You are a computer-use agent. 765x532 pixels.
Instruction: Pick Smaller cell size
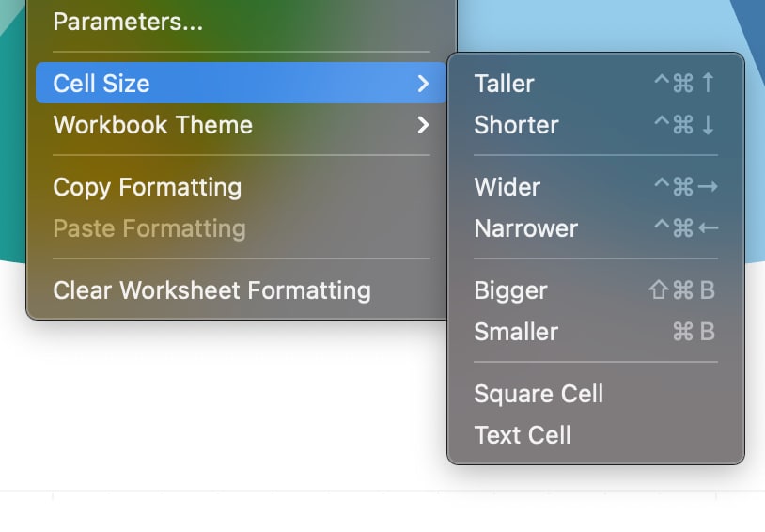(596, 332)
